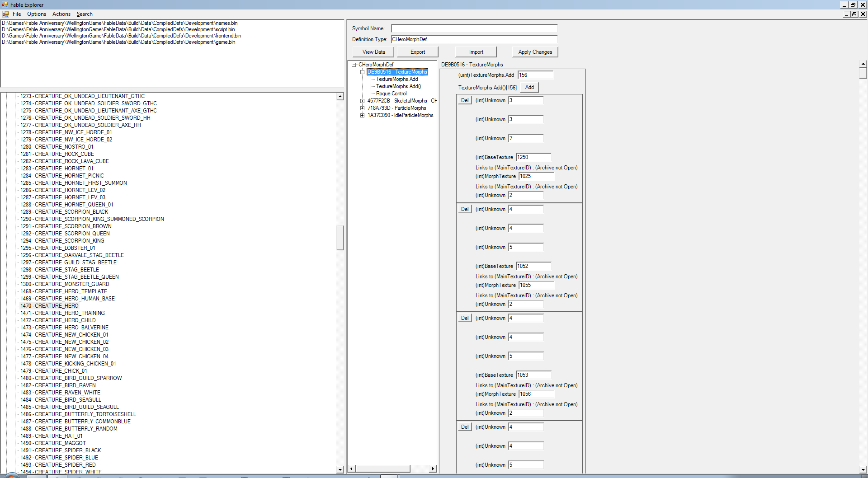Open the File menu
This screenshot has width=868, height=478.
[17, 14]
